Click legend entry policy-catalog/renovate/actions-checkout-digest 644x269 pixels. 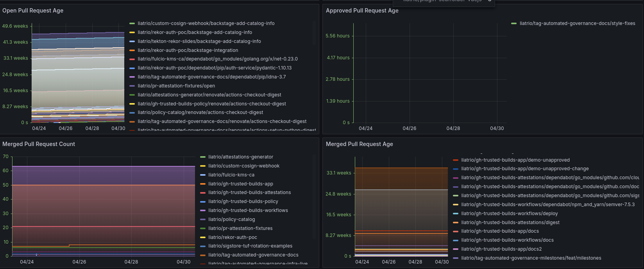(200, 112)
